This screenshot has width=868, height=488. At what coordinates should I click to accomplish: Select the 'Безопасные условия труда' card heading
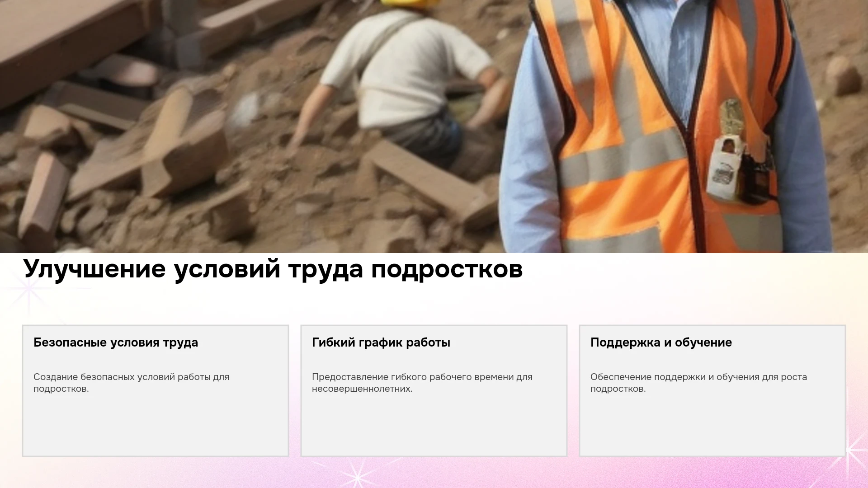pos(116,343)
